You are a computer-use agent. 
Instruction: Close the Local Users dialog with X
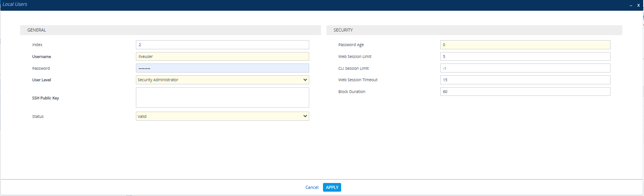[638, 5]
